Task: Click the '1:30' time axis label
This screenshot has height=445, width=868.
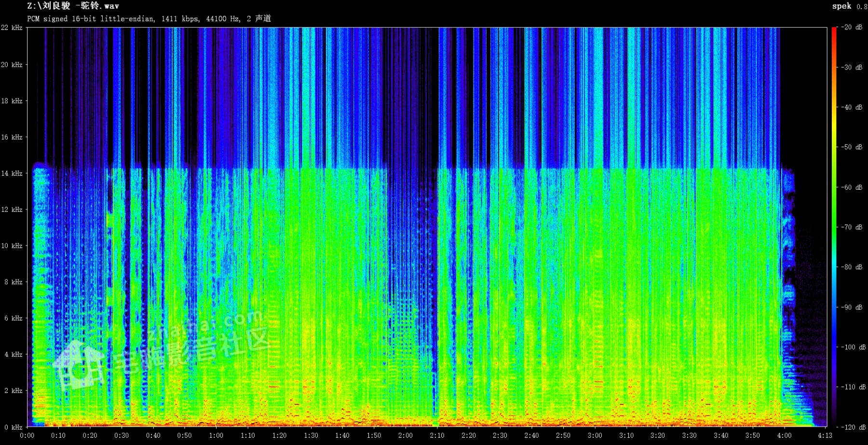Action: tap(311, 435)
